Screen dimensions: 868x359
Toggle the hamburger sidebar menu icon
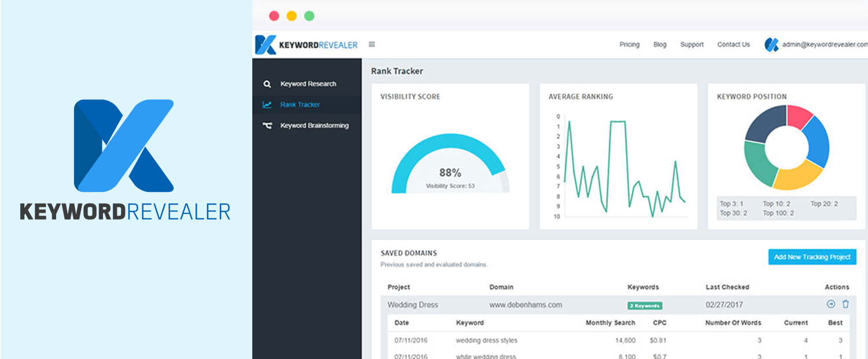[x=372, y=45]
